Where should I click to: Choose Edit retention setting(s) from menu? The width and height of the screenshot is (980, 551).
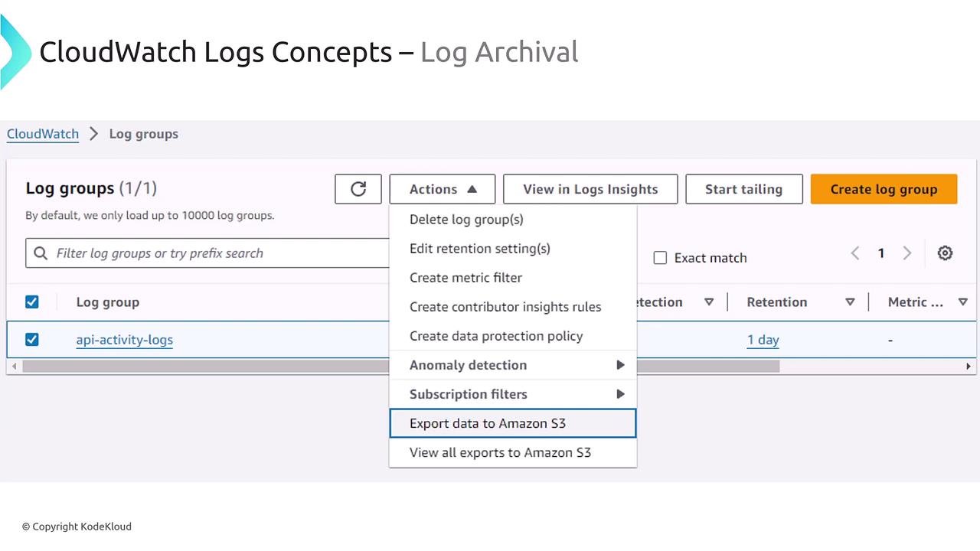pos(480,249)
